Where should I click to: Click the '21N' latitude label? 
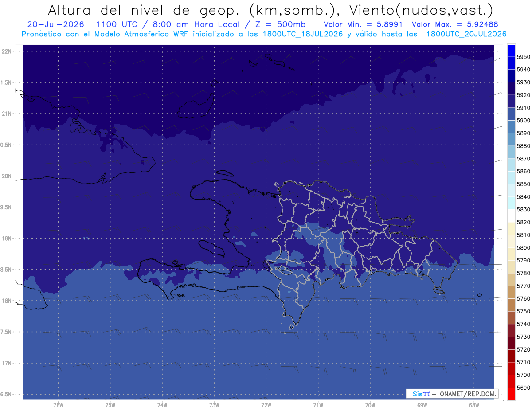pos(7,114)
